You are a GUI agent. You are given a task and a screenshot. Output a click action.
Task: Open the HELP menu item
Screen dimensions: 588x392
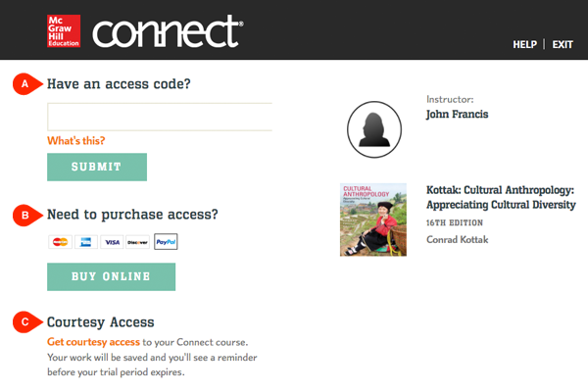click(x=524, y=45)
